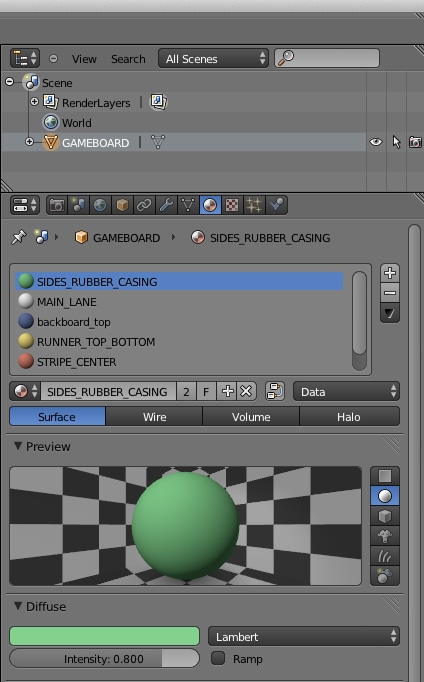Select the backboard_top material slot

pyautogui.click(x=179, y=321)
